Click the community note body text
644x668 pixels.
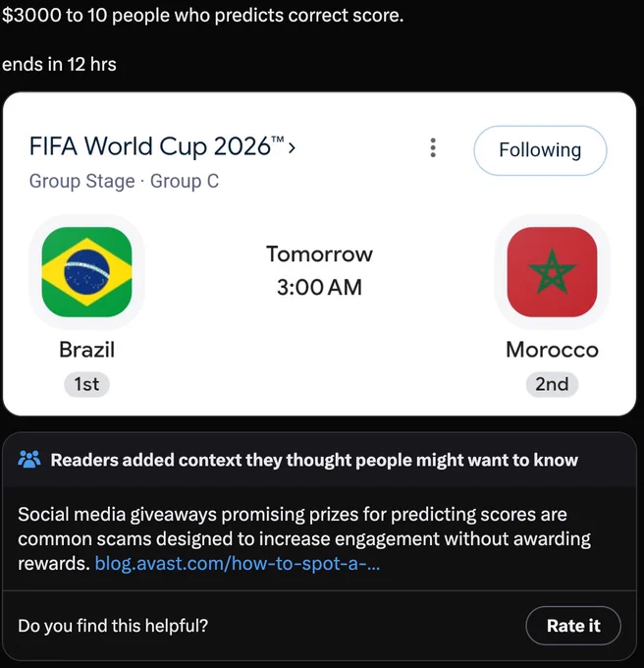(304, 539)
